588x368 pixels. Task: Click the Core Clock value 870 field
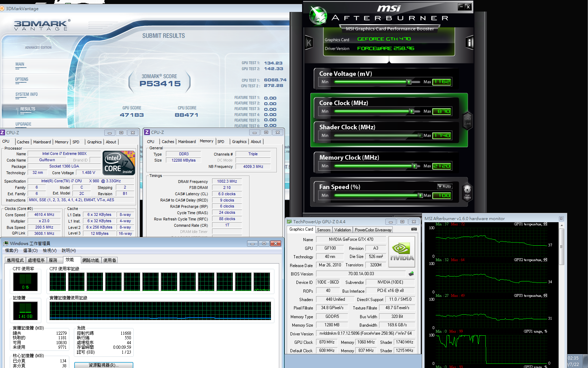pyautogui.click(x=442, y=111)
